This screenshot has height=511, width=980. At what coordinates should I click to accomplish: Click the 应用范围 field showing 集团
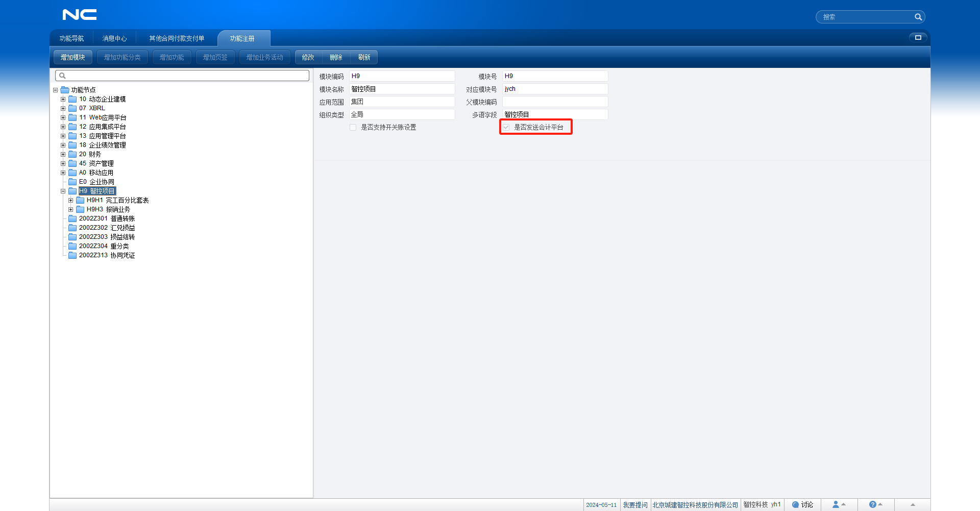pyautogui.click(x=402, y=102)
